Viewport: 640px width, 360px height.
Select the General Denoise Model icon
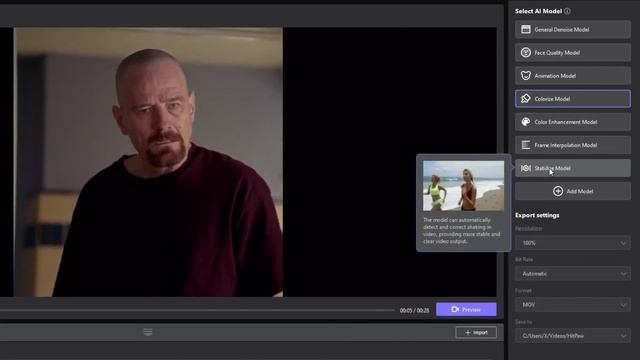pos(526,29)
